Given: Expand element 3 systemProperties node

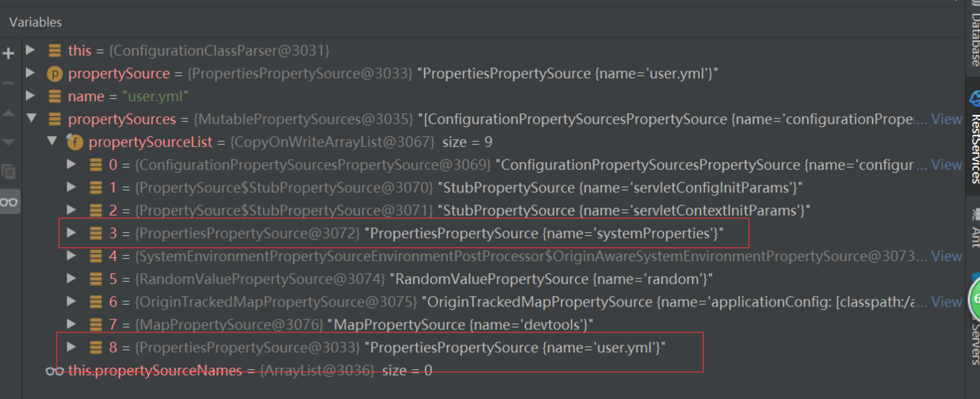Looking at the screenshot, I should (x=72, y=234).
